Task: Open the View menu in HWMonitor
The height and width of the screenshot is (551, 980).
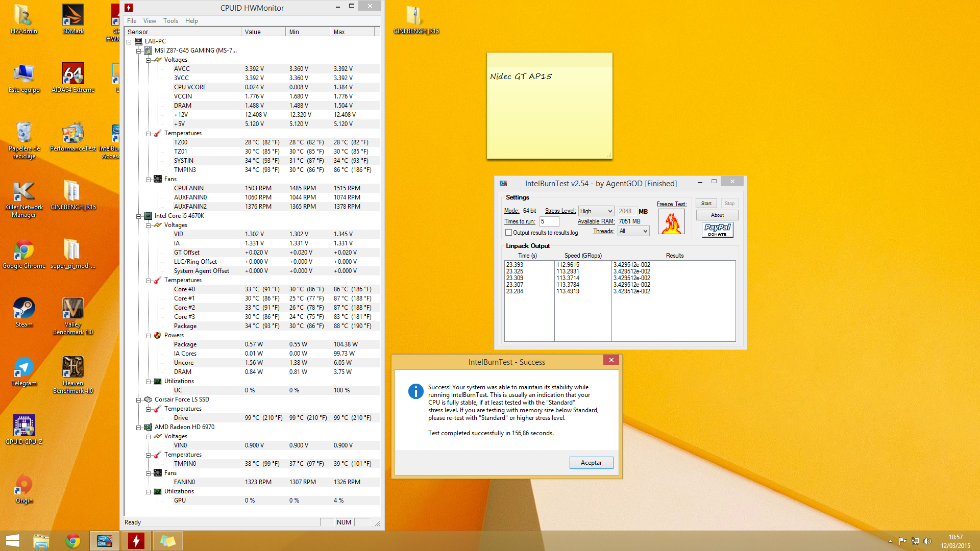Action: [150, 21]
